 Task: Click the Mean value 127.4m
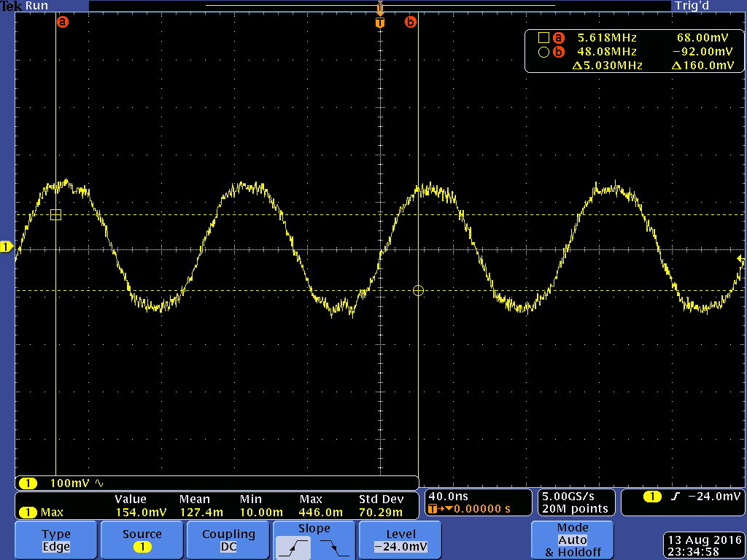[201, 513]
